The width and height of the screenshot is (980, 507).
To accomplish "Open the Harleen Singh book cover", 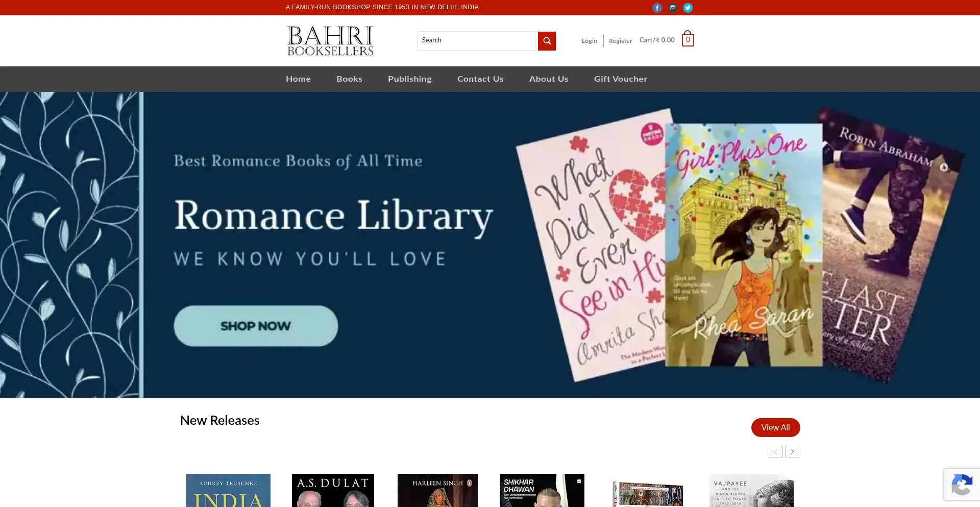I will 437,490.
